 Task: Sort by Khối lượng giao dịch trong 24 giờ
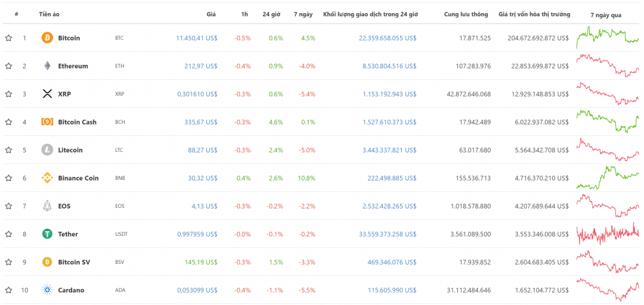tap(370, 14)
